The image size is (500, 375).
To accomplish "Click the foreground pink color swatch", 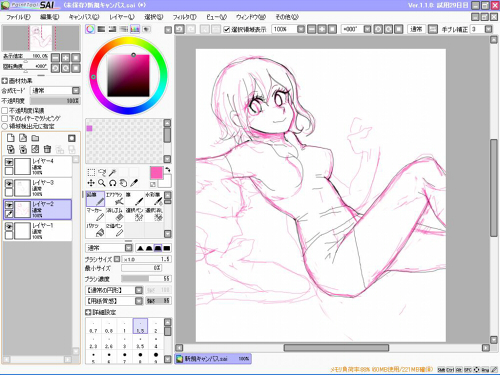I will coord(156,172).
